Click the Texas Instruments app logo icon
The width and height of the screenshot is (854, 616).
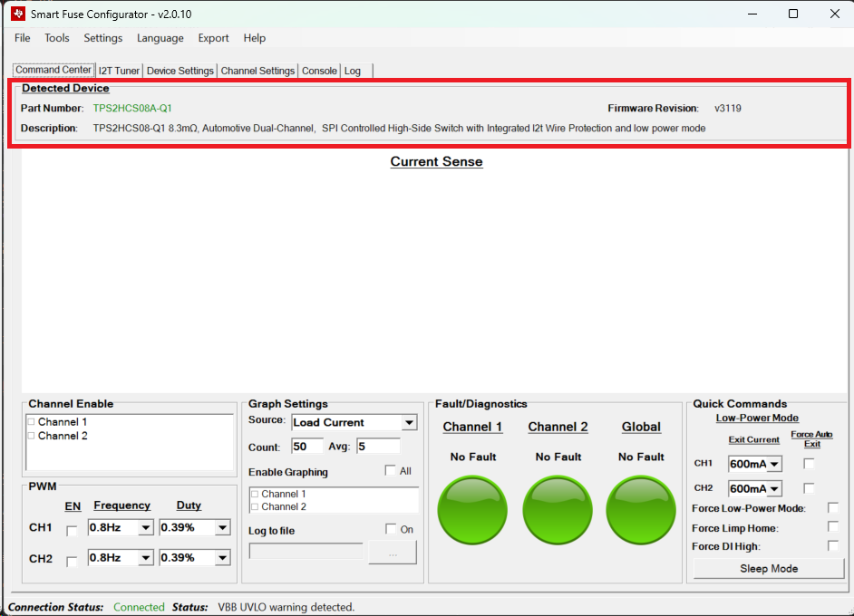[x=17, y=14]
